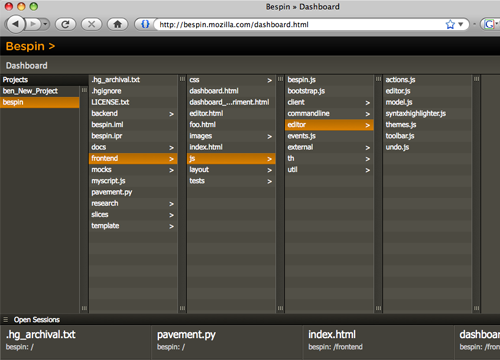Select the syntaxhighlighter.js file
The image size is (500, 360).
click(427, 114)
